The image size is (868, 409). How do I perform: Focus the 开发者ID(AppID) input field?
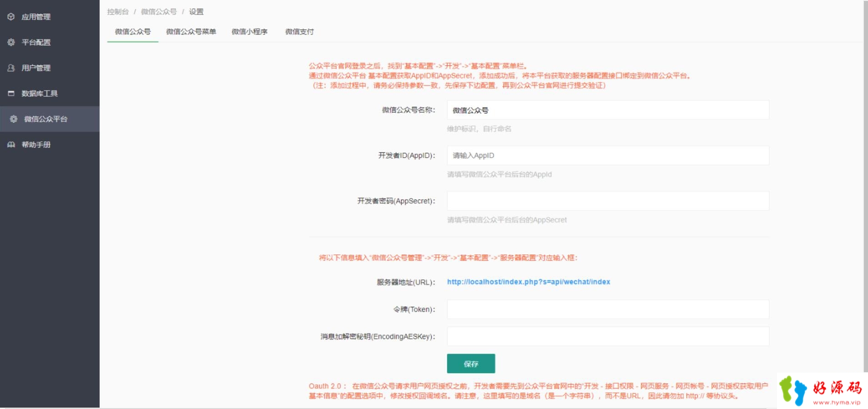click(608, 155)
